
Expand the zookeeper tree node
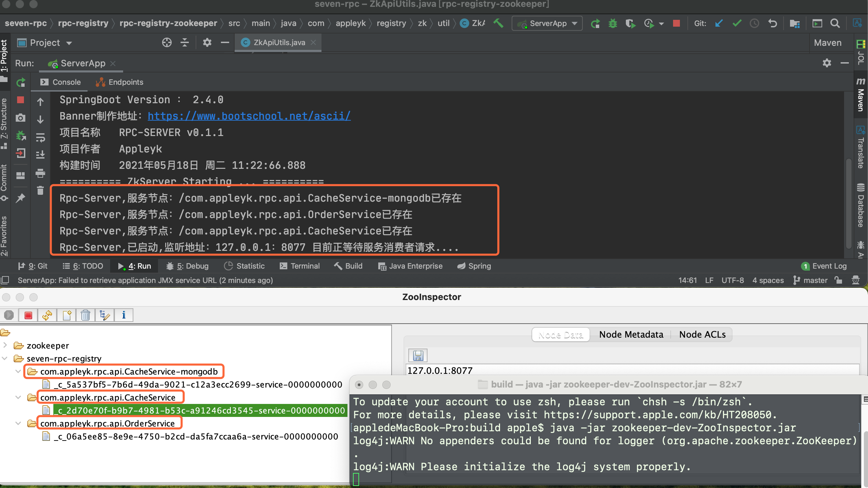coord(5,345)
